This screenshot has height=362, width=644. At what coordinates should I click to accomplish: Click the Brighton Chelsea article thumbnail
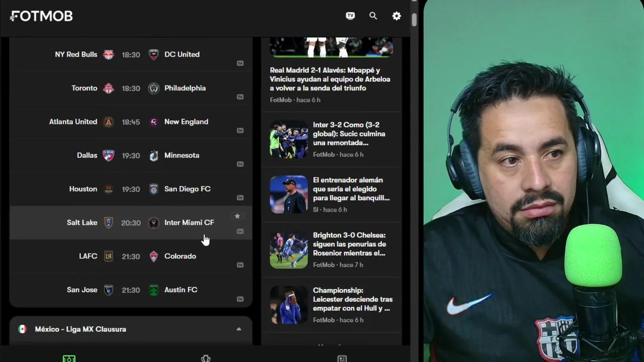pos(289,250)
